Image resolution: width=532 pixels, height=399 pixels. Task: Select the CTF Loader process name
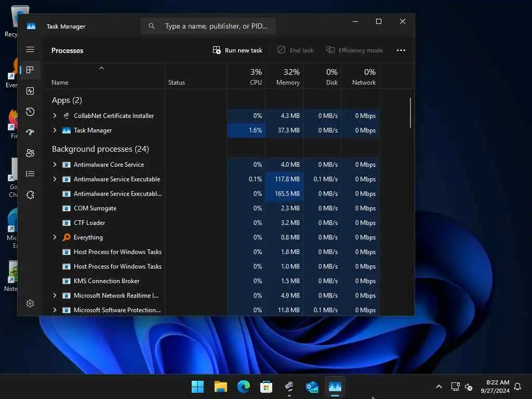[x=89, y=223]
